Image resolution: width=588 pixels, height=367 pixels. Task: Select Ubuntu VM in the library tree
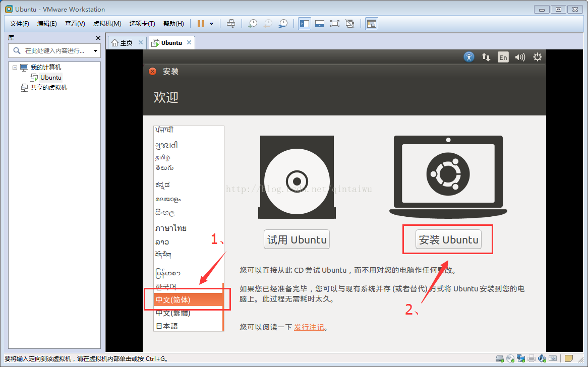tap(50, 78)
